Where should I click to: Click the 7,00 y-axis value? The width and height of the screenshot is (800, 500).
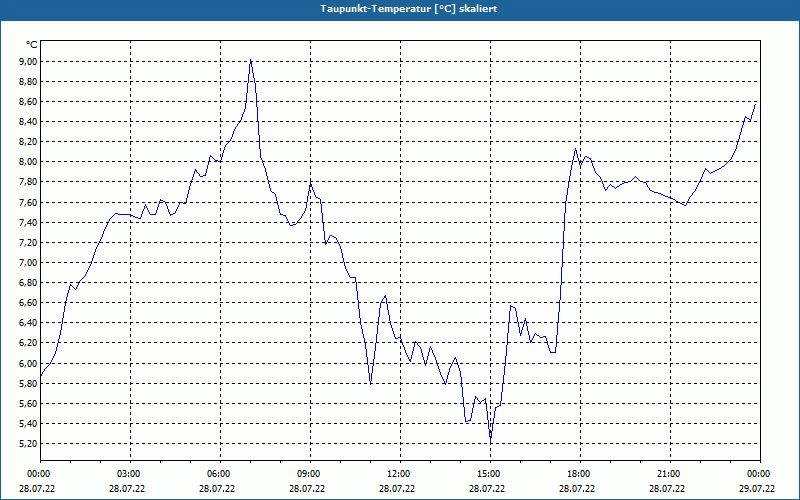click(x=30, y=263)
